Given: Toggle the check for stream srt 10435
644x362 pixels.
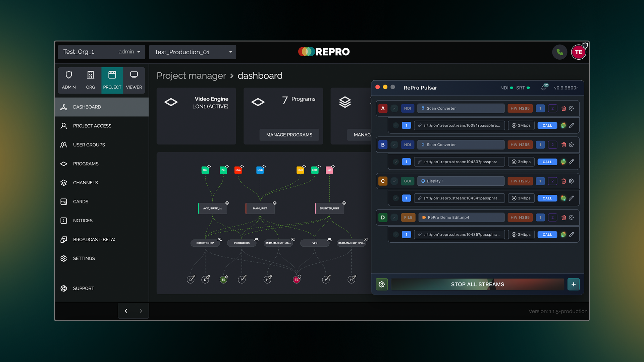Looking at the screenshot, I should [396, 235].
